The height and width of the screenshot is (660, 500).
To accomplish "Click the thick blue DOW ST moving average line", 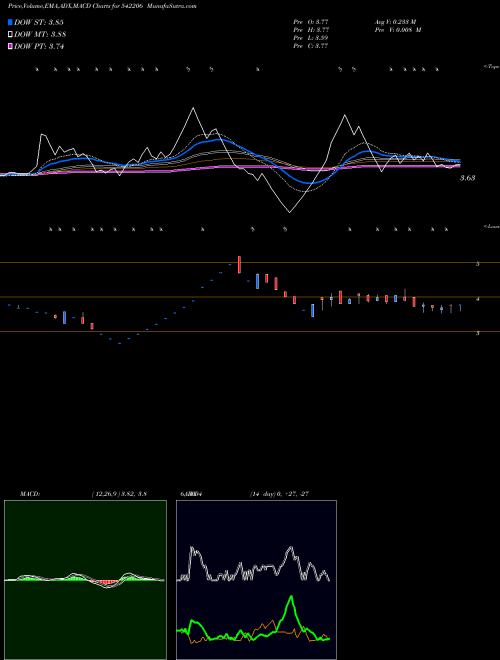I will click(217, 139).
